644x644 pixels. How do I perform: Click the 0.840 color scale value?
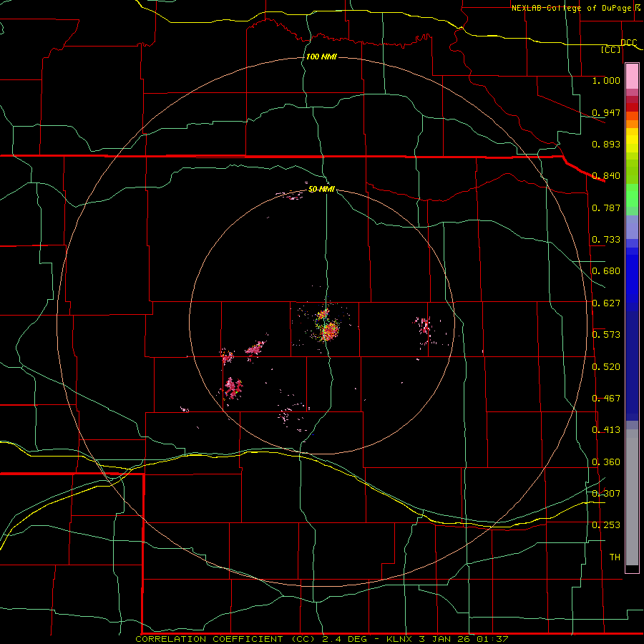click(x=606, y=176)
